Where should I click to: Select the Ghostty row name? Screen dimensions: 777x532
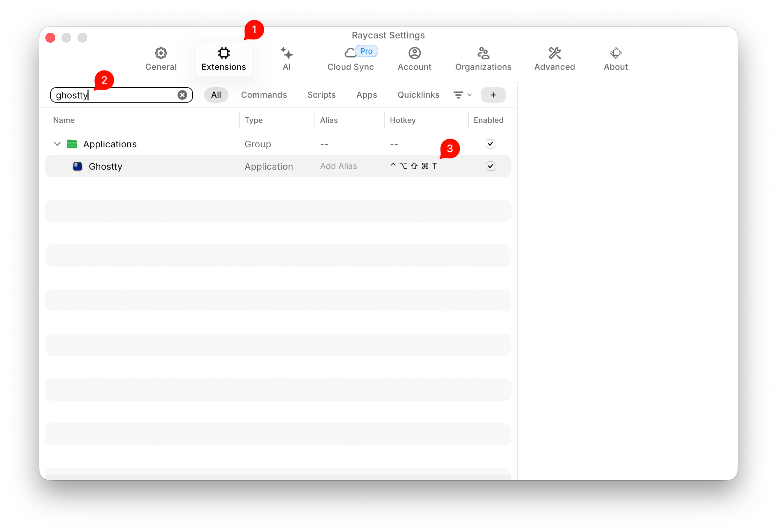pyautogui.click(x=106, y=166)
